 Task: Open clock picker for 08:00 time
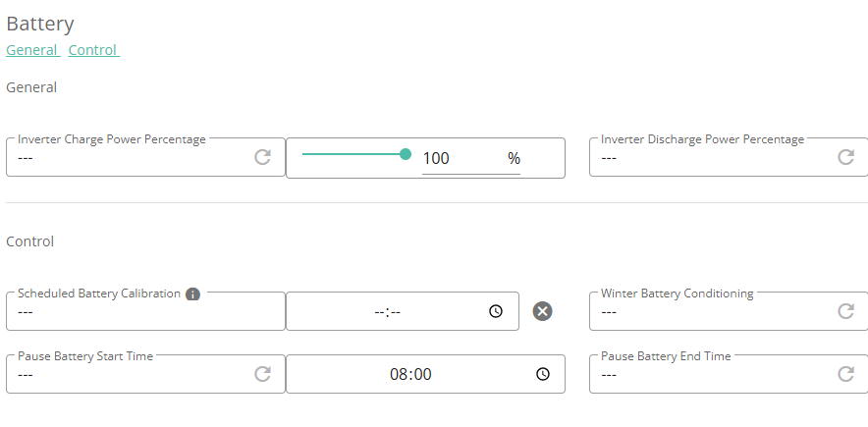point(543,374)
